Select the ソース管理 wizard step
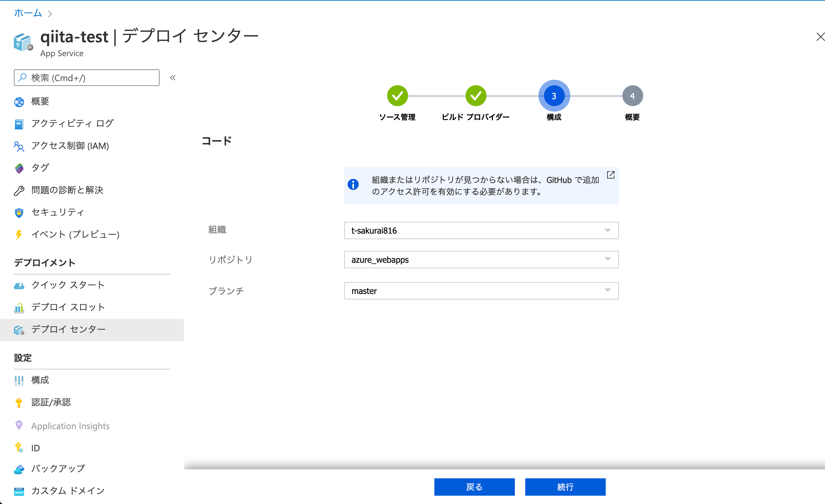The height and width of the screenshot is (504, 825). click(398, 95)
